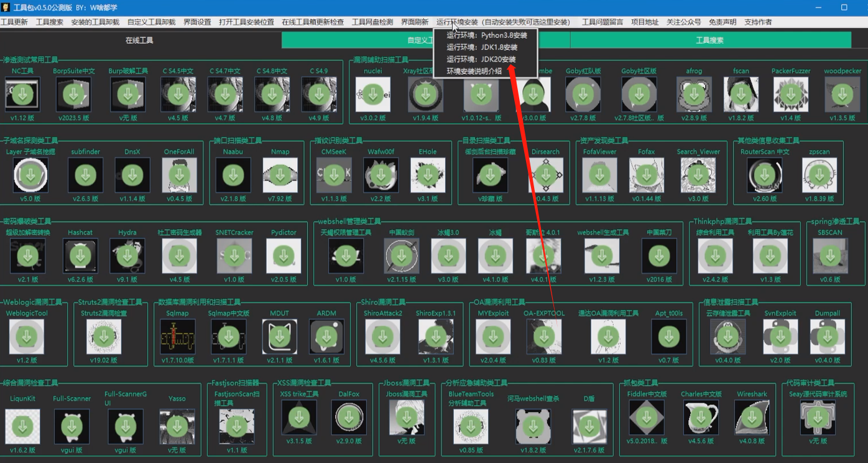The height and width of the screenshot is (463, 868).
Task: Install the fscan tool
Action: tap(741, 95)
